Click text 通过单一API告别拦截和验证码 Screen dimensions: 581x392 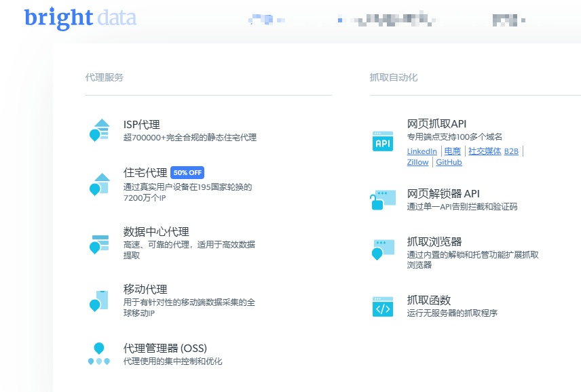462,207
